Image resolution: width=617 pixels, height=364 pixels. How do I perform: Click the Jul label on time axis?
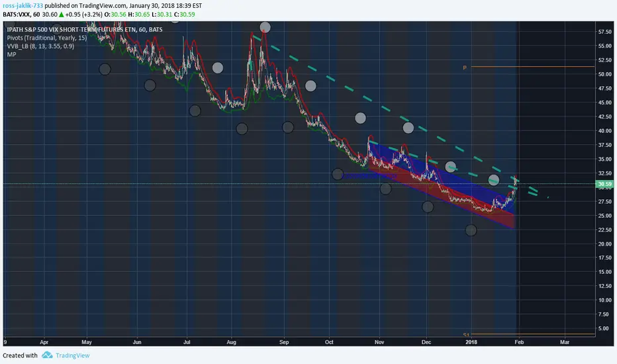(187, 342)
